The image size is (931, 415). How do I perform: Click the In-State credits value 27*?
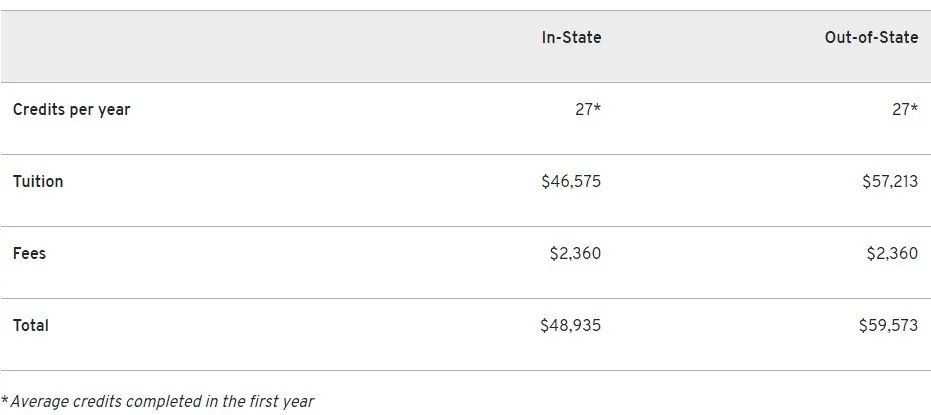(587, 110)
